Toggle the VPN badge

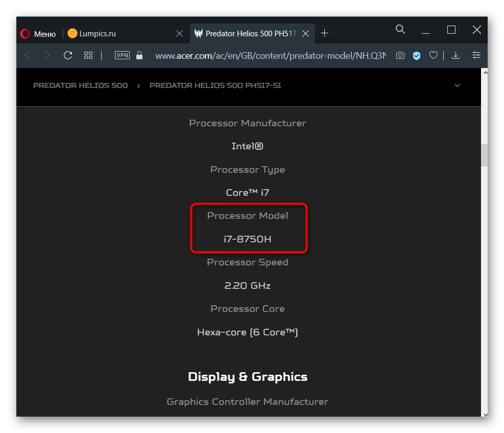click(x=123, y=55)
